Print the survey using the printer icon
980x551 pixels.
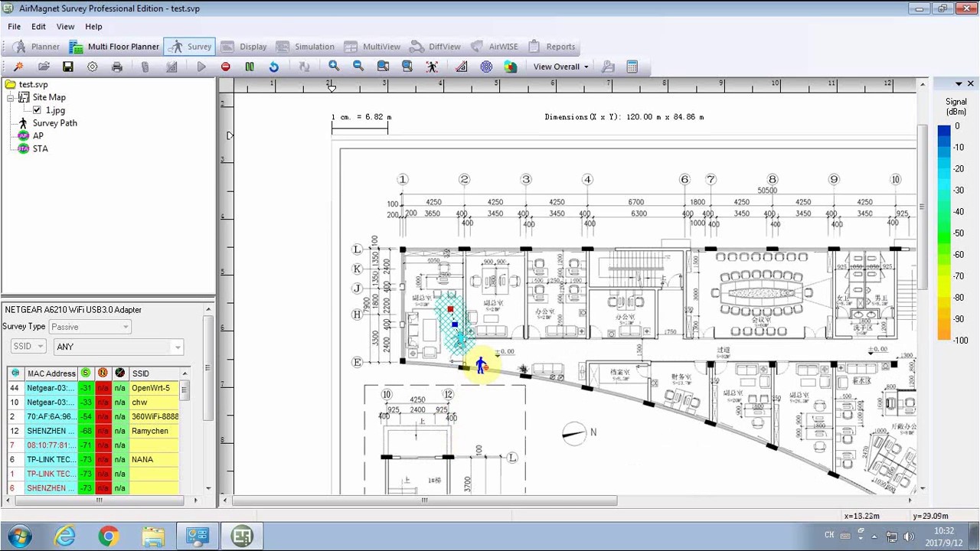click(x=117, y=67)
